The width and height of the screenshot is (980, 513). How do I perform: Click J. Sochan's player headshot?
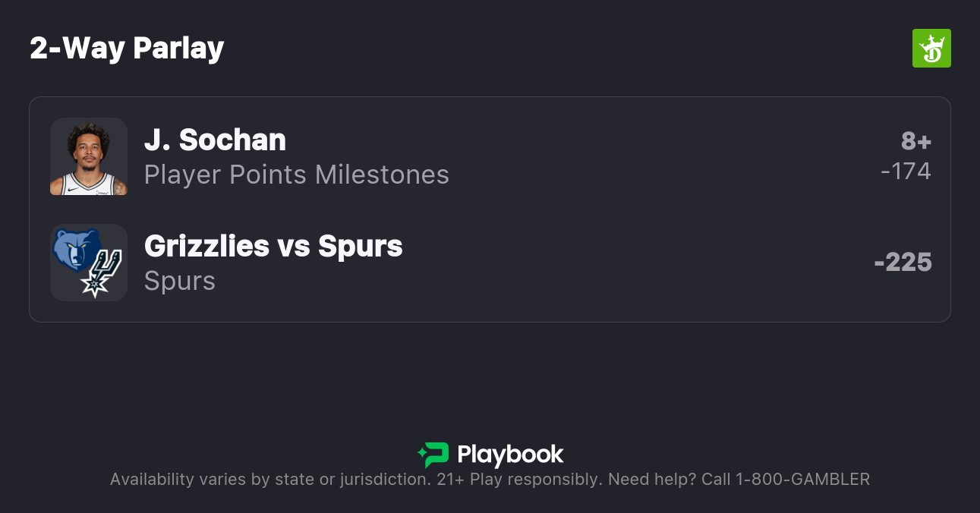pyautogui.click(x=89, y=156)
